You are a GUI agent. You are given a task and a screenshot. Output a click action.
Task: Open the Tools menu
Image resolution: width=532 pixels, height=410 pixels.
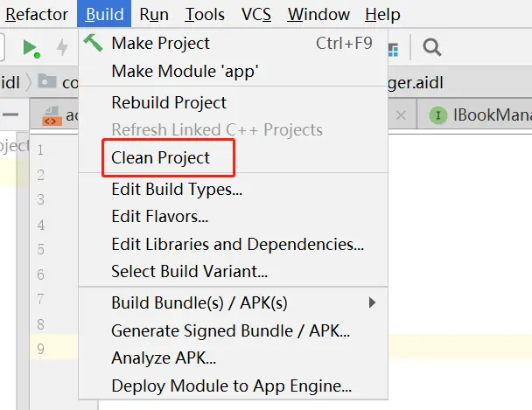tap(205, 15)
